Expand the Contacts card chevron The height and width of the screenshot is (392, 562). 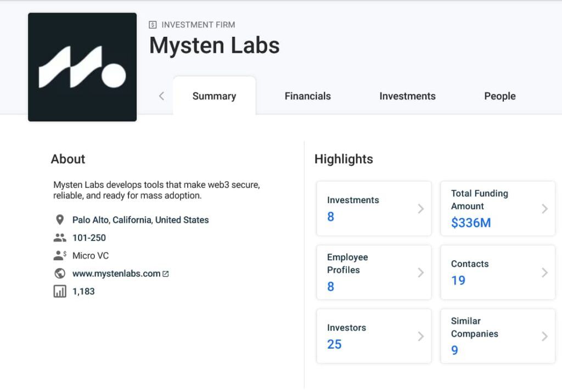(544, 272)
